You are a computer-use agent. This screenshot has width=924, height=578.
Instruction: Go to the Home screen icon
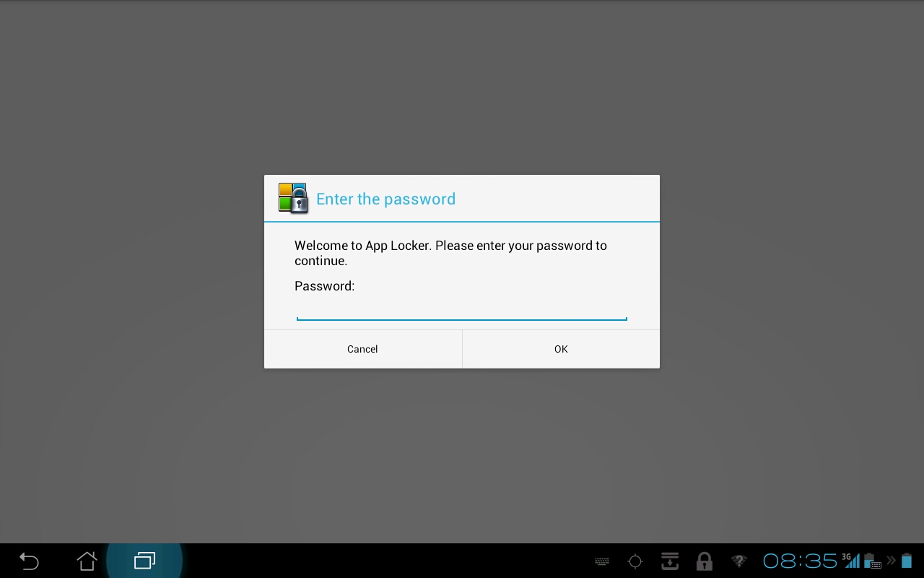(x=87, y=561)
